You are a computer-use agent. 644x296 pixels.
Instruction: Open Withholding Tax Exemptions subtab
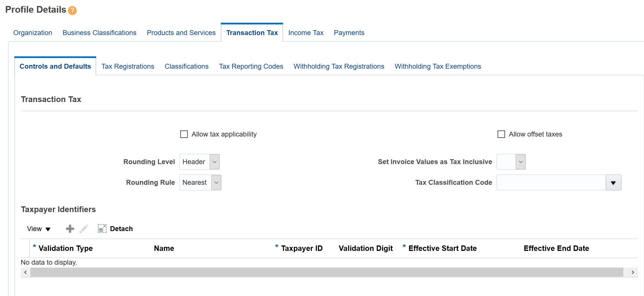pos(438,66)
